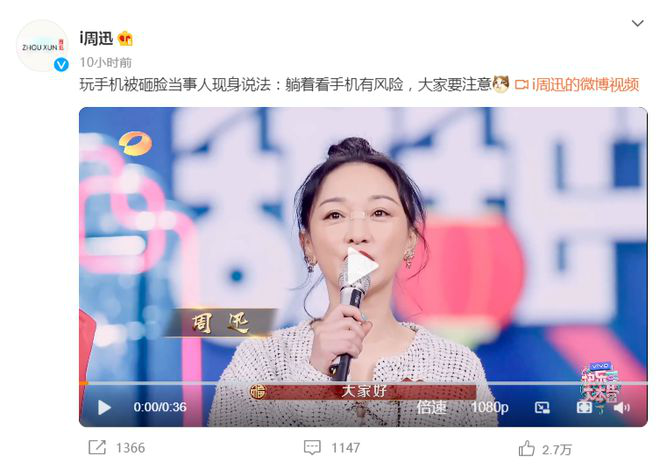
Task: Click the 10小时前 post timestamp
Action: tap(106, 62)
